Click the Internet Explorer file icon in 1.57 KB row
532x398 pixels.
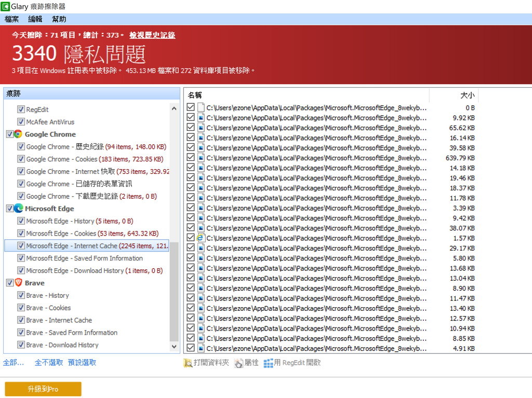click(201, 238)
